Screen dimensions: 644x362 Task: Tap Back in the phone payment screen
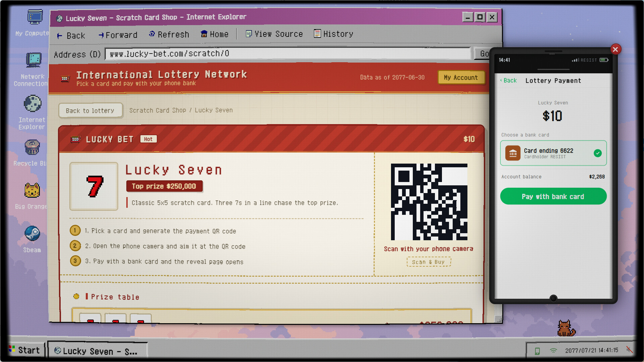(x=508, y=80)
